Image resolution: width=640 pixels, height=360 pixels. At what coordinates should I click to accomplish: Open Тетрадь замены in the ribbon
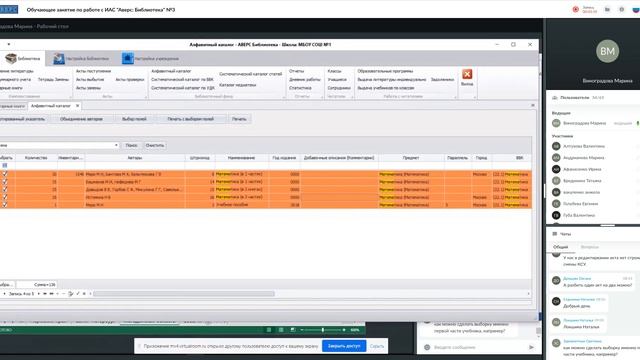(x=53, y=80)
